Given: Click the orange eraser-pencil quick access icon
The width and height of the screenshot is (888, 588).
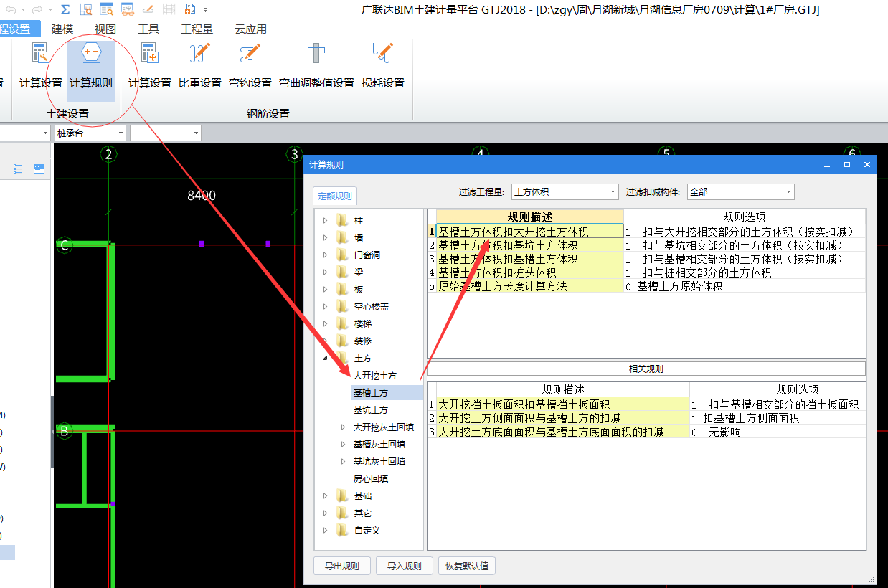Looking at the screenshot, I should click(x=148, y=9).
